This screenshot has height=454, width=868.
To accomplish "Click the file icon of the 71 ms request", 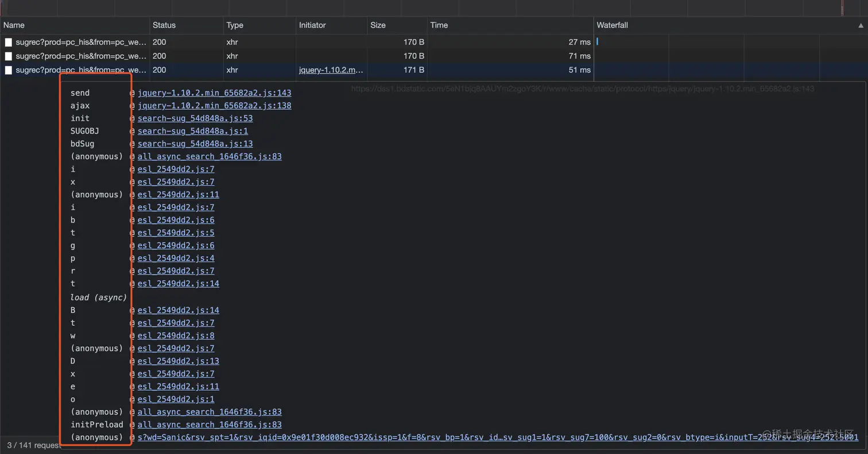I will coord(9,56).
